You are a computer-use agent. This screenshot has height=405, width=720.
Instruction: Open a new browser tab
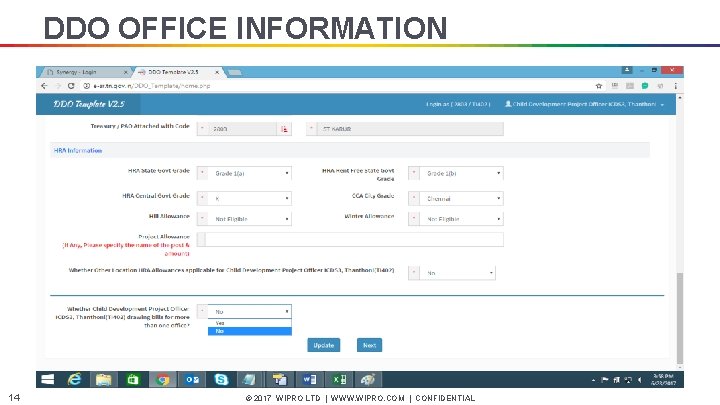(234, 72)
